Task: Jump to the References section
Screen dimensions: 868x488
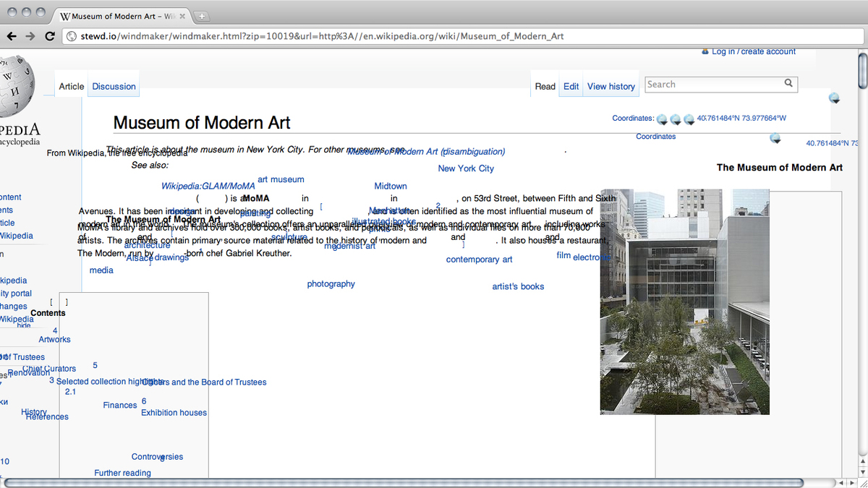Action: coord(47,417)
